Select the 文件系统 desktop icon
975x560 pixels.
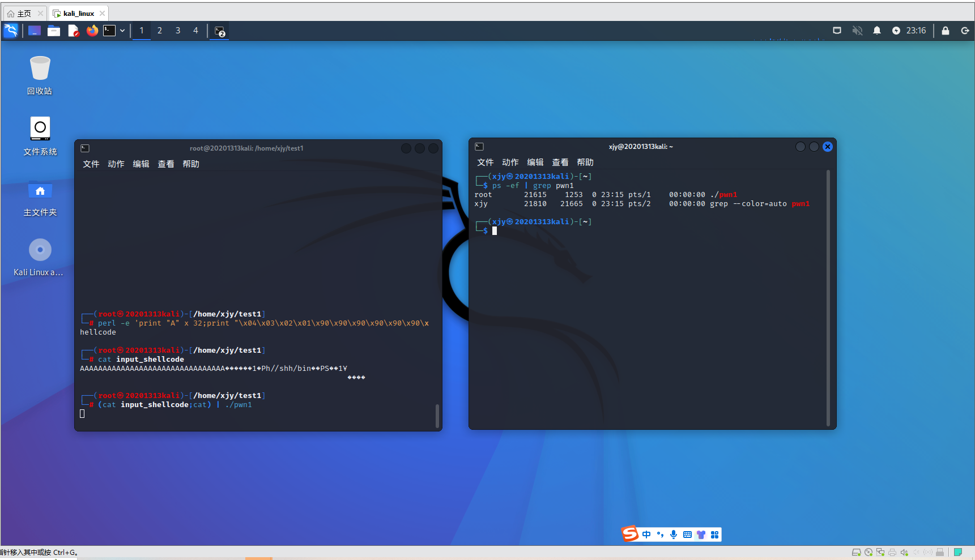[x=40, y=136]
